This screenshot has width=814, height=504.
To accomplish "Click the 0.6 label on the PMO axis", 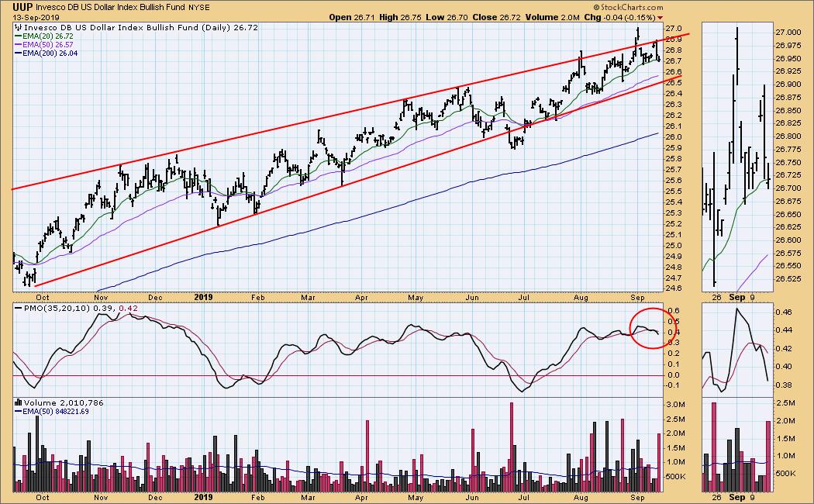I will (674, 310).
